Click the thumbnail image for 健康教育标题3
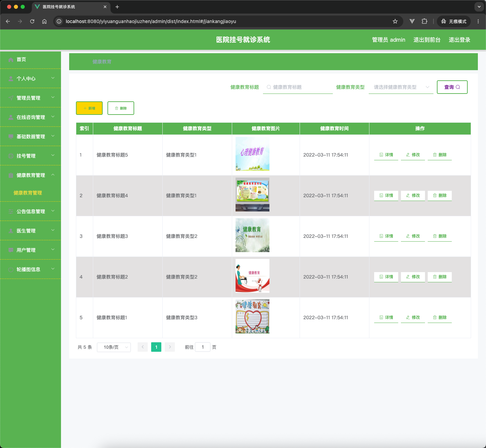Viewport: 486px width, 448px height. click(x=252, y=235)
